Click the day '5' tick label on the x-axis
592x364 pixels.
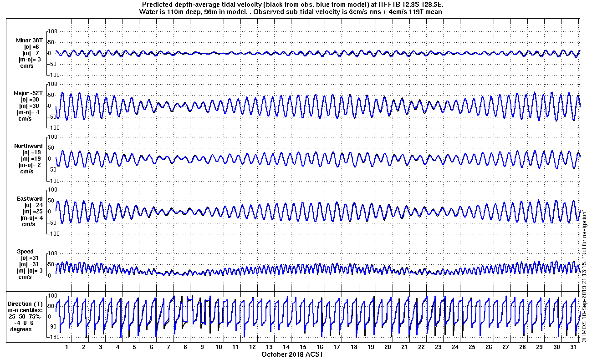(x=134, y=347)
